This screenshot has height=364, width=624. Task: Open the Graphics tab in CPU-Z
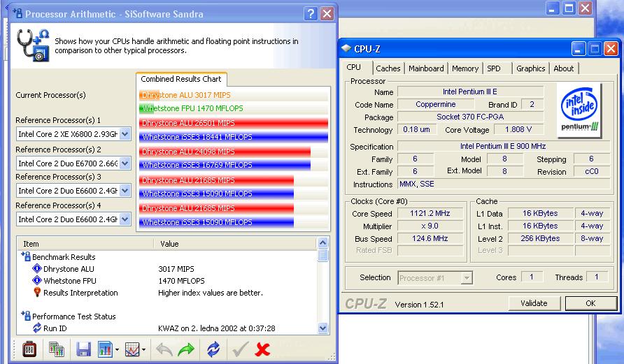pyautogui.click(x=530, y=68)
